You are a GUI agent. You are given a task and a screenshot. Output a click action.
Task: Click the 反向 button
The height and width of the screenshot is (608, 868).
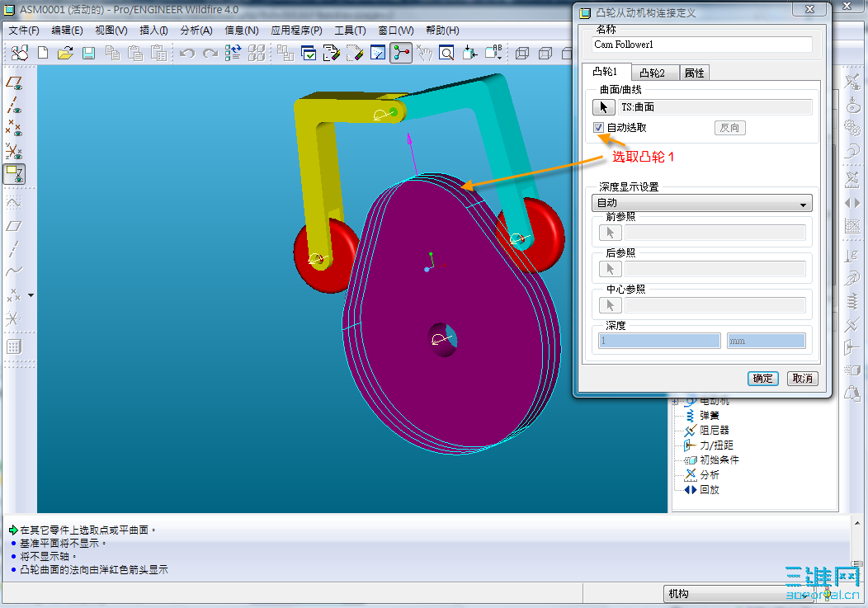coord(729,128)
